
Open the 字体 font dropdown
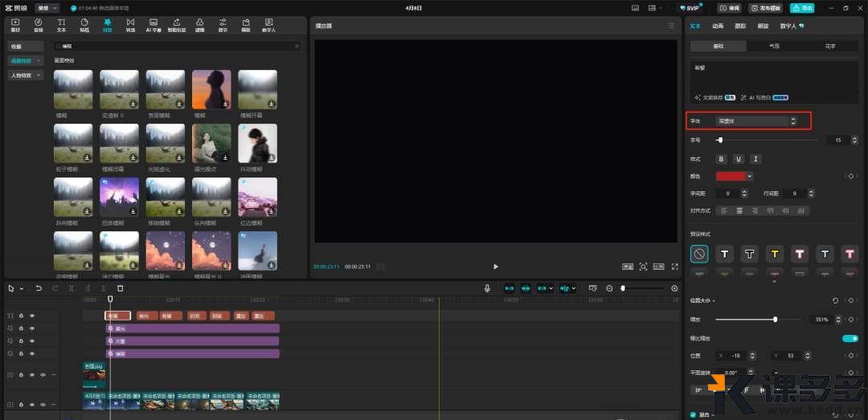757,120
